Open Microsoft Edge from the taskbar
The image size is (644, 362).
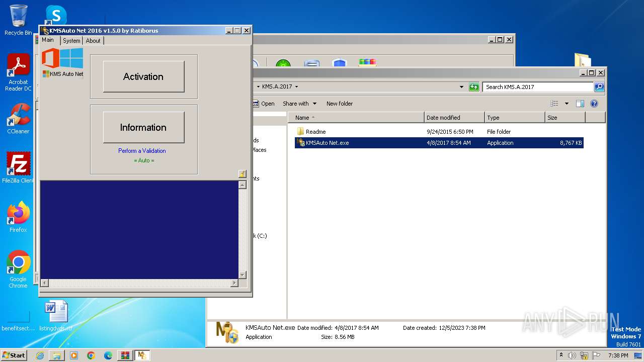tap(108, 355)
